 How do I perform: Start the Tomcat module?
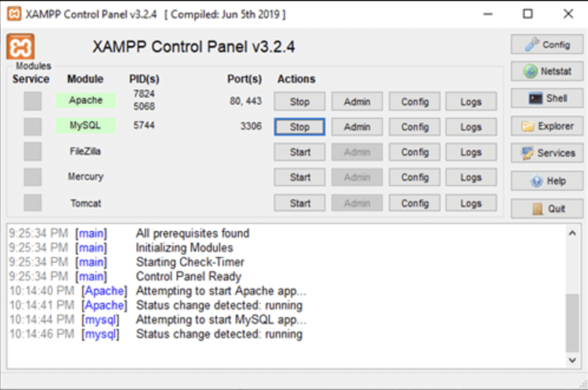click(299, 202)
